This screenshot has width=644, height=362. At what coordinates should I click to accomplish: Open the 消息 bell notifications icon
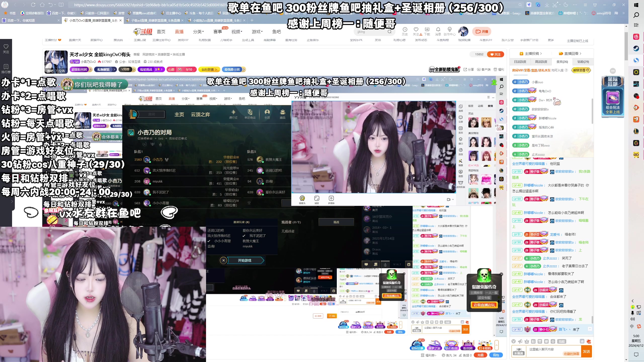click(x=438, y=31)
